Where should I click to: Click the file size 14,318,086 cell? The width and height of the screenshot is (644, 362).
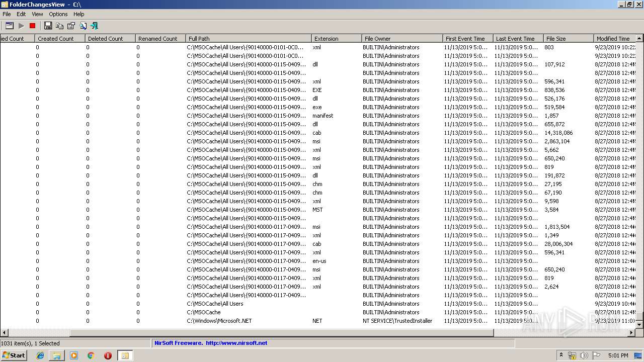click(x=558, y=133)
